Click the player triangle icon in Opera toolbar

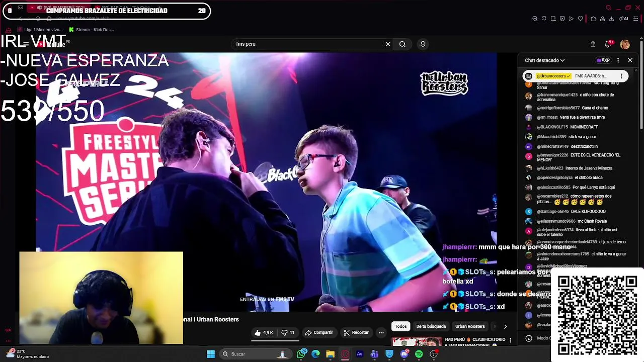coord(571,19)
